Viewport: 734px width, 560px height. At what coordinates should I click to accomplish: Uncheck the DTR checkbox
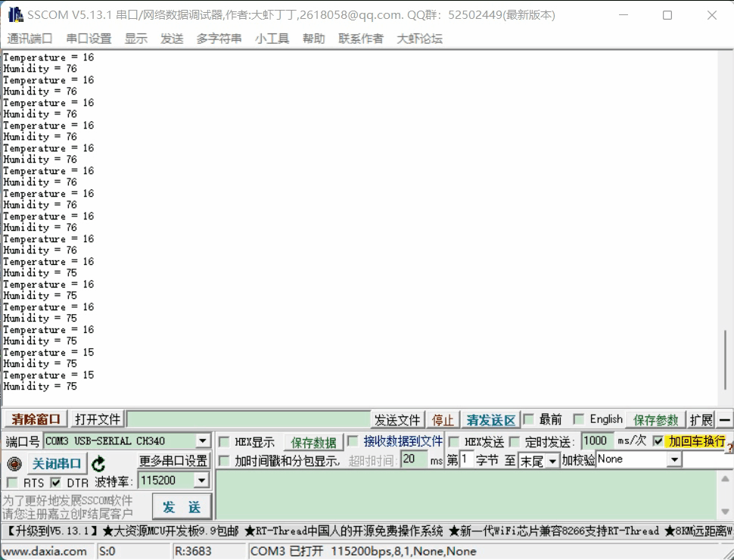pos(54,482)
